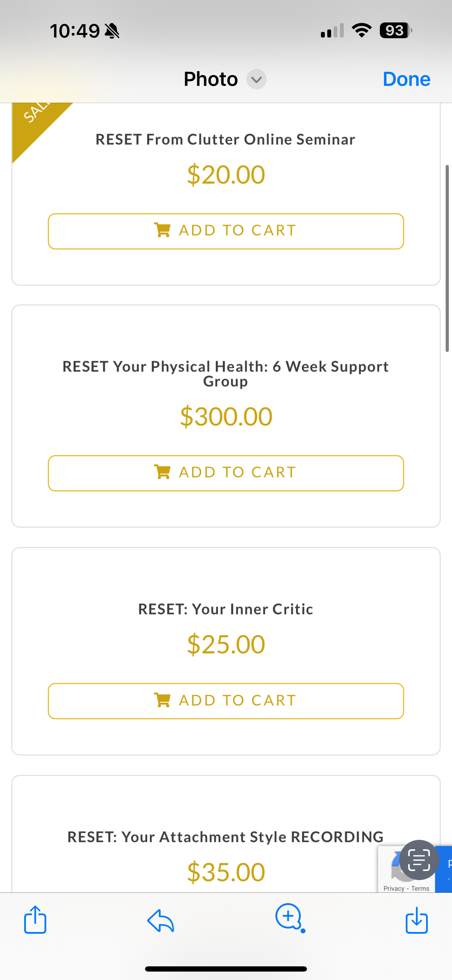Click the page scrollbar on right edge
Image resolution: width=452 pixels, height=980 pixels.
point(447,259)
